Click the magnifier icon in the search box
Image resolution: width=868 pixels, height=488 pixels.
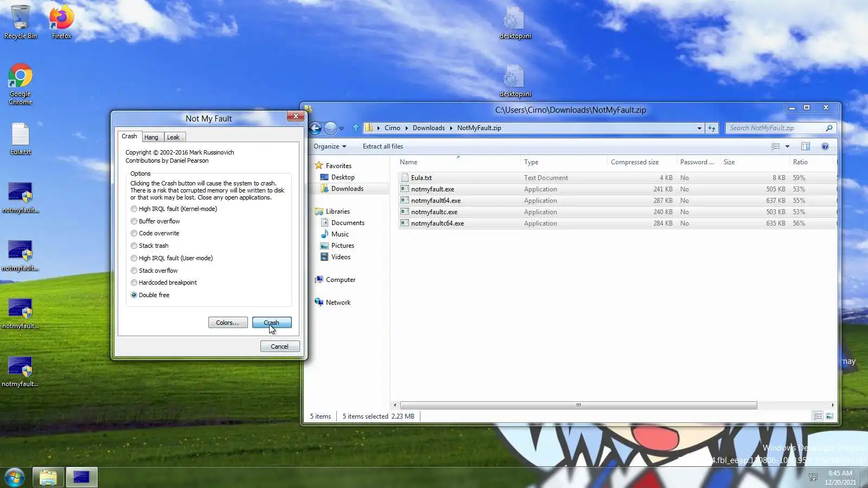coord(829,128)
